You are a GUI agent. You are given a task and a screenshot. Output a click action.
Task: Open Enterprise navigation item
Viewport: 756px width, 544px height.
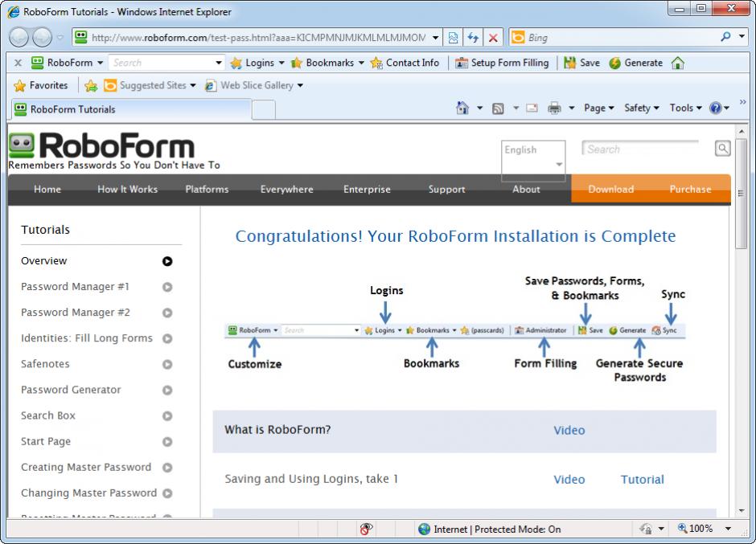click(x=367, y=190)
